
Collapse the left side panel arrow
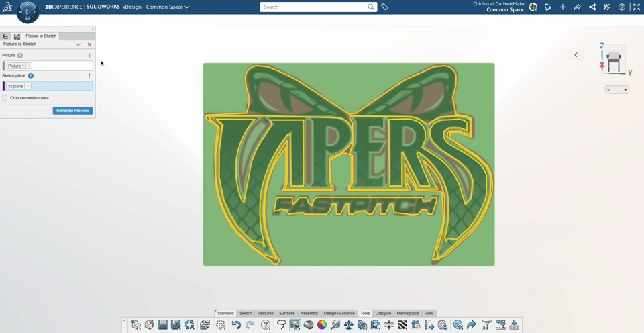pos(93,29)
